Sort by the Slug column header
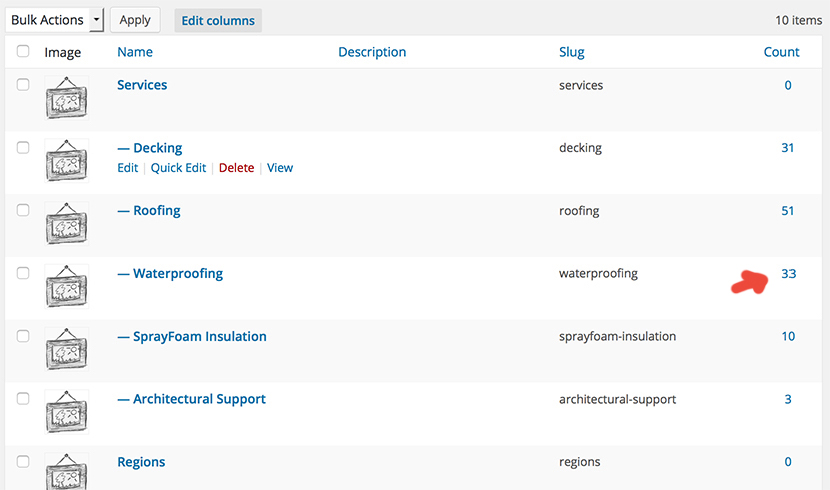 pos(572,52)
